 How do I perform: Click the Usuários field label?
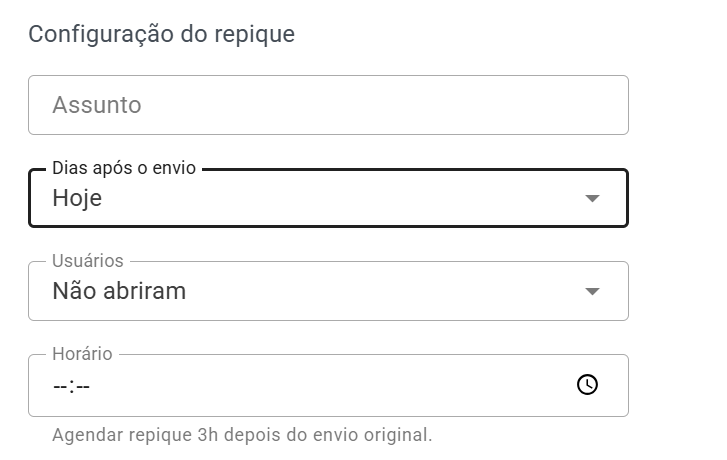(x=88, y=261)
